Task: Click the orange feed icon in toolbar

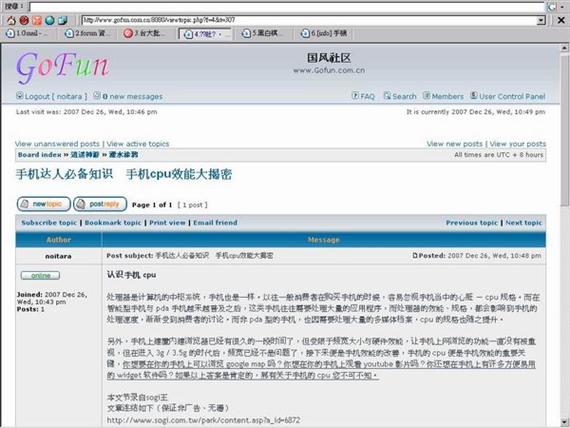Action: click(37, 20)
